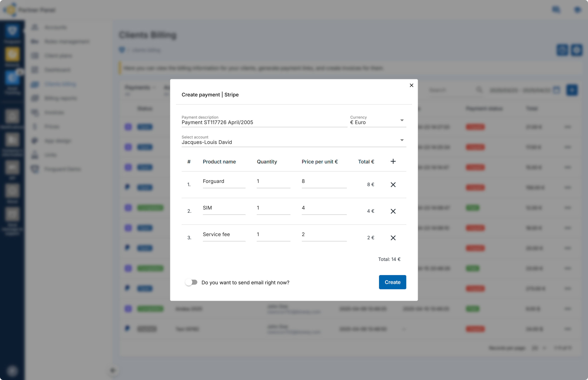Close the Create payment dialog
The width and height of the screenshot is (588, 380).
tap(411, 85)
